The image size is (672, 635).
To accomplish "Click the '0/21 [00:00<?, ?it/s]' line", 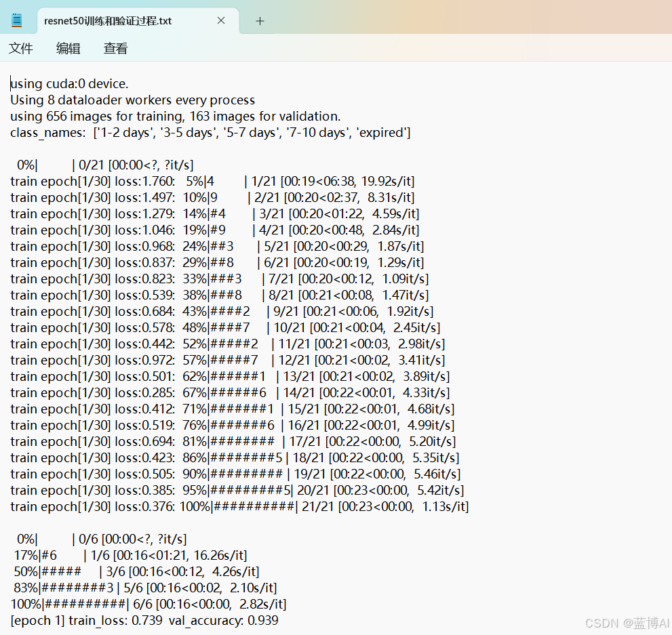I will pos(105,165).
